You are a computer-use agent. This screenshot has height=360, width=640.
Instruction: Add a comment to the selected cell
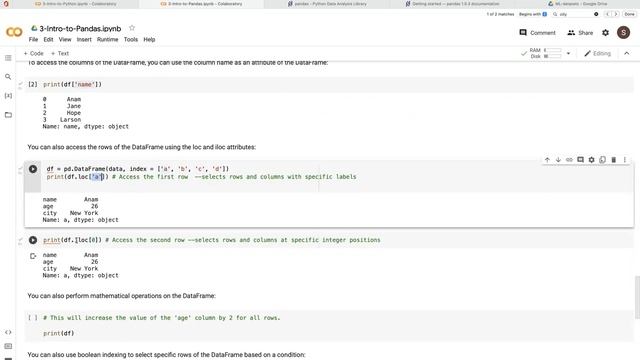tap(580, 160)
